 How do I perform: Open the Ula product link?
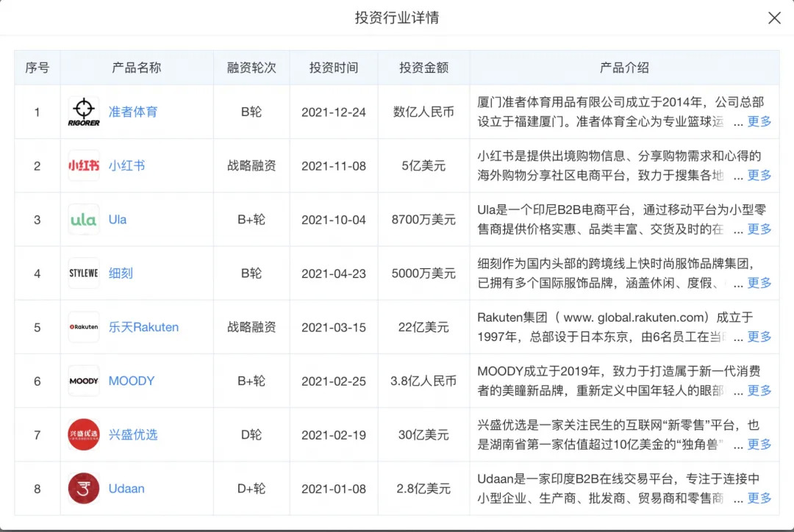(x=118, y=220)
